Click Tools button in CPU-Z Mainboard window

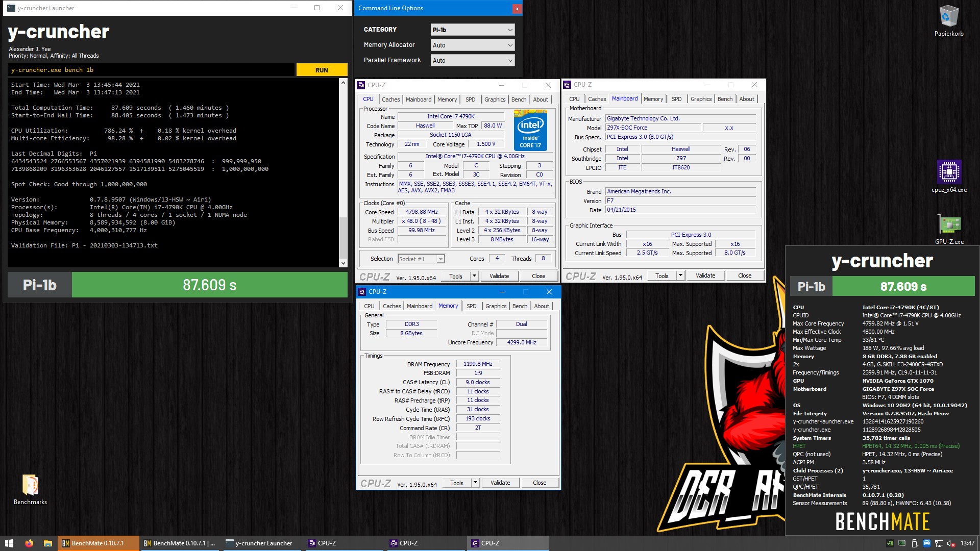coord(662,275)
